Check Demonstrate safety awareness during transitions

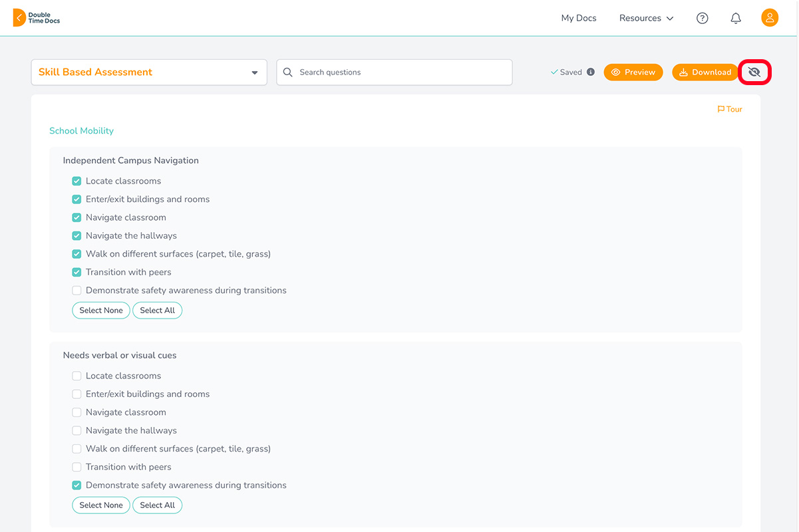coord(77,290)
